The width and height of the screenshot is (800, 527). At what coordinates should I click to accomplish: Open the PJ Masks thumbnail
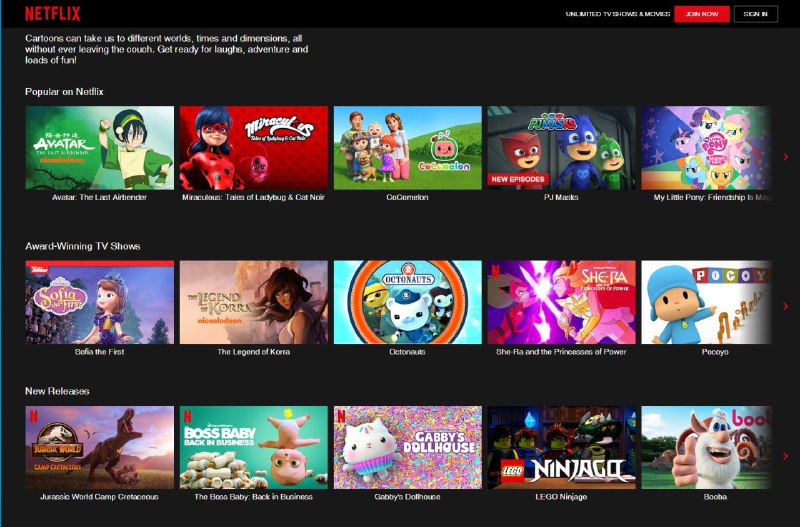(x=561, y=148)
